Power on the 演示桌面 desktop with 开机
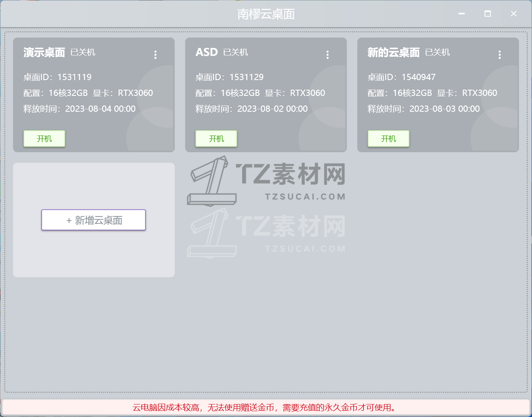 click(44, 138)
